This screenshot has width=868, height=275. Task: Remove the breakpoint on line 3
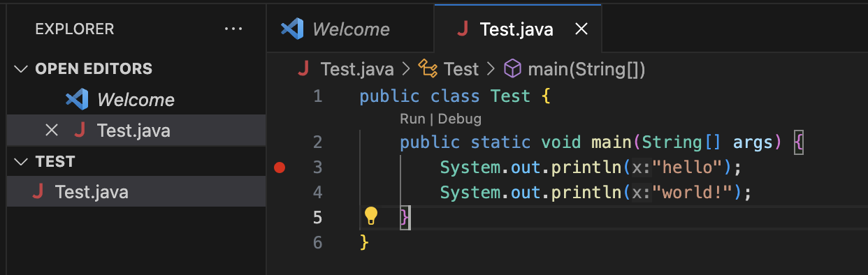[280, 168]
